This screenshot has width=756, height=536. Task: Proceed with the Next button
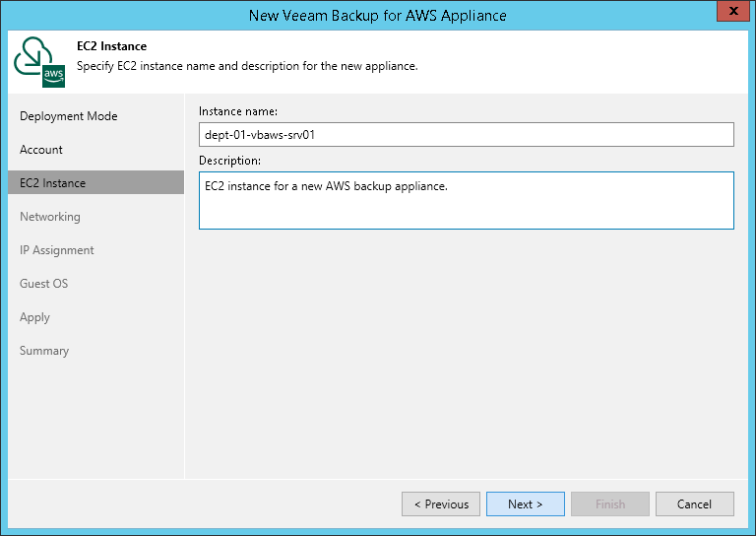(526, 504)
